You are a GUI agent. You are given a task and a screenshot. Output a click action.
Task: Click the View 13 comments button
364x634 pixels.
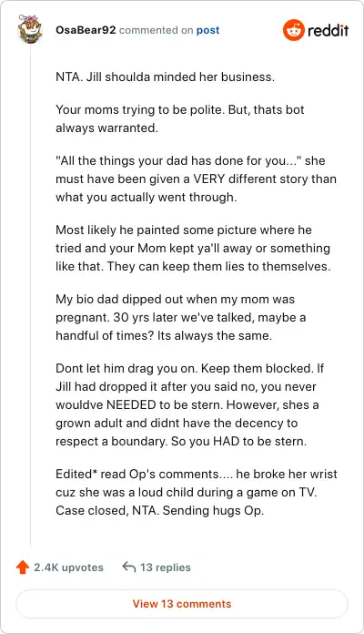(x=182, y=604)
